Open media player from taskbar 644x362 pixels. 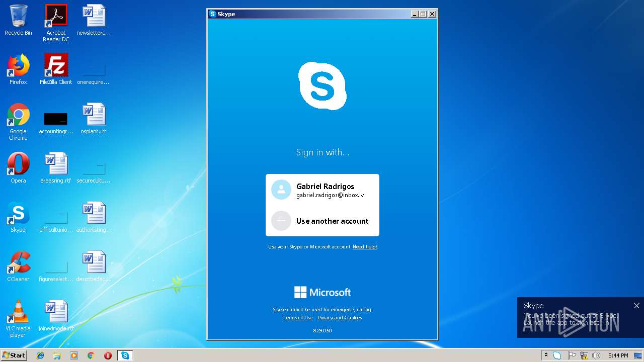74,355
